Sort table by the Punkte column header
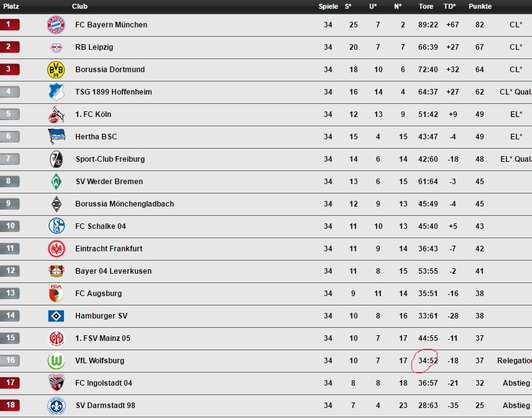This screenshot has width=532, height=418. (480, 6)
